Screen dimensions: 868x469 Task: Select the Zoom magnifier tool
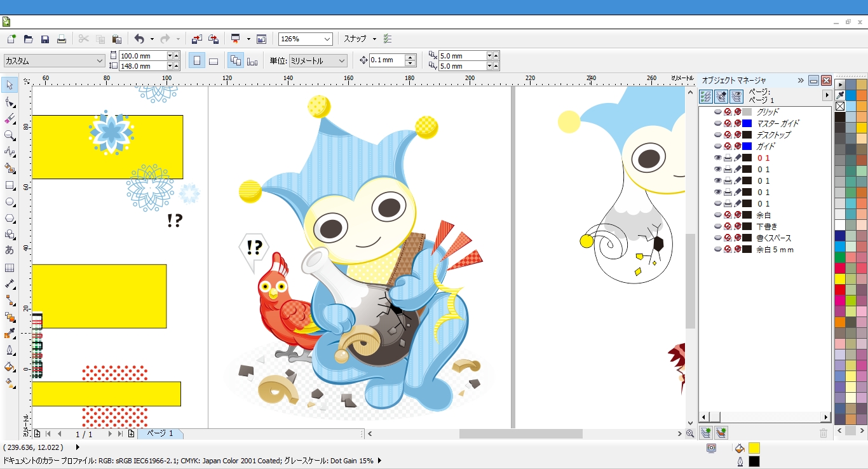10,135
